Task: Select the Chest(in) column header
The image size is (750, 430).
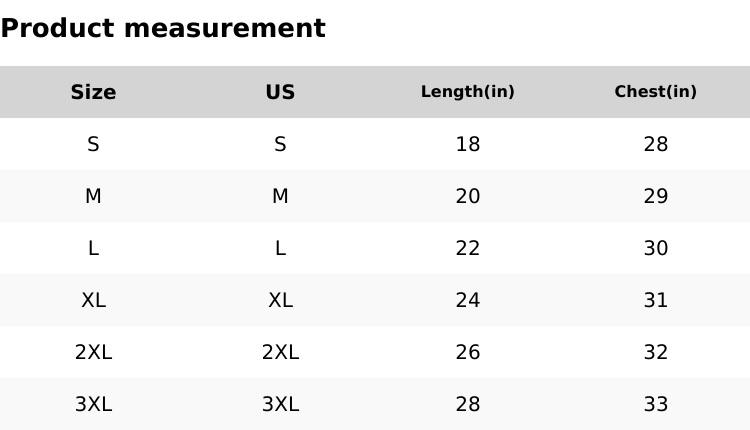Action: pos(655,92)
